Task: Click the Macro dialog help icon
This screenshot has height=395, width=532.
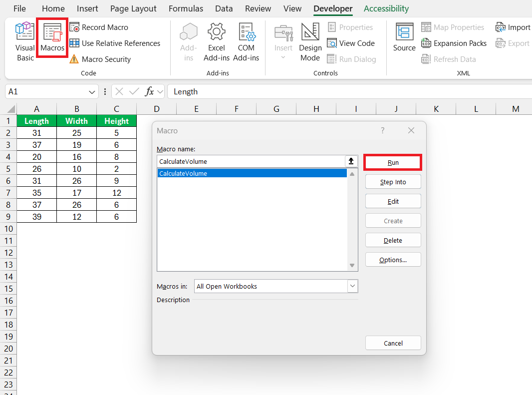Action: pos(382,130)
